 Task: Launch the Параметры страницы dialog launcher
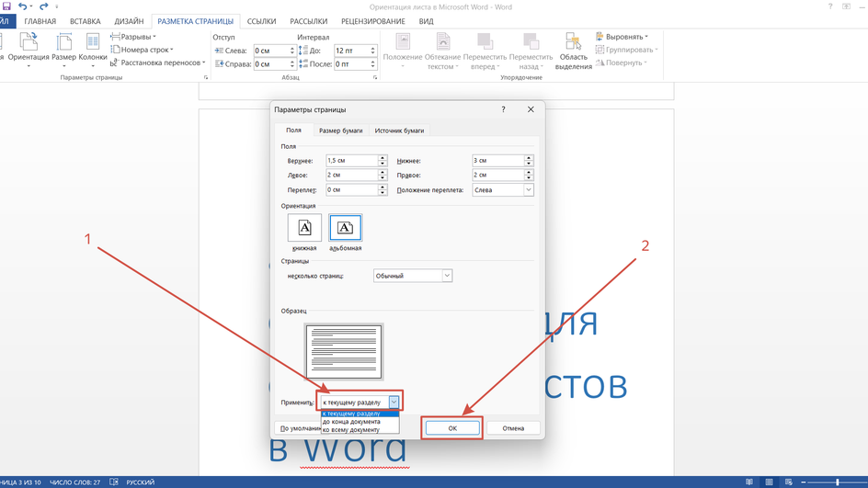(x=206, y=77)
